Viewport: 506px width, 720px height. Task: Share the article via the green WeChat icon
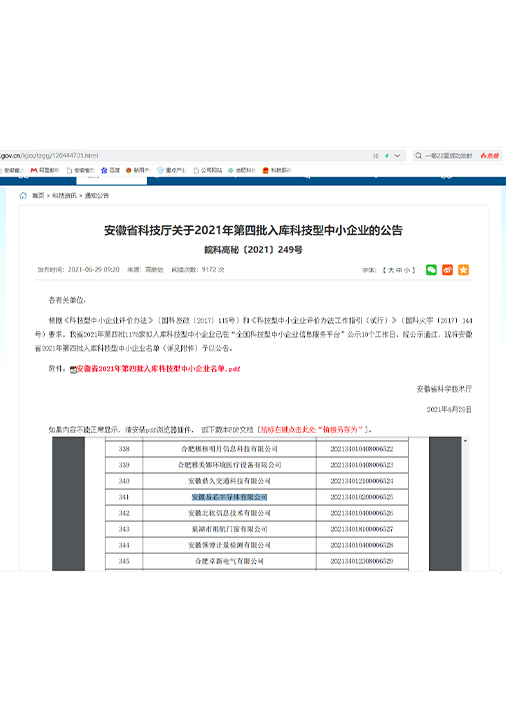tap(431, 270)
